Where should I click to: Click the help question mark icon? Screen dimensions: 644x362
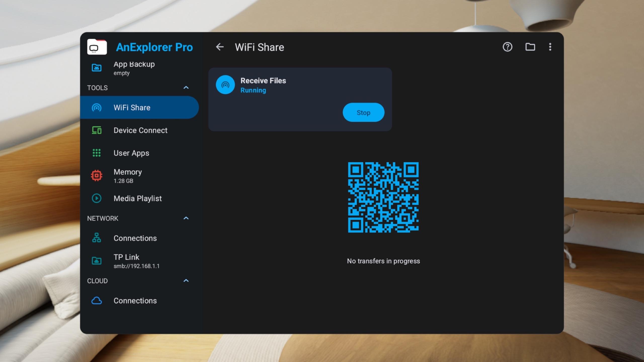[507, 47]
